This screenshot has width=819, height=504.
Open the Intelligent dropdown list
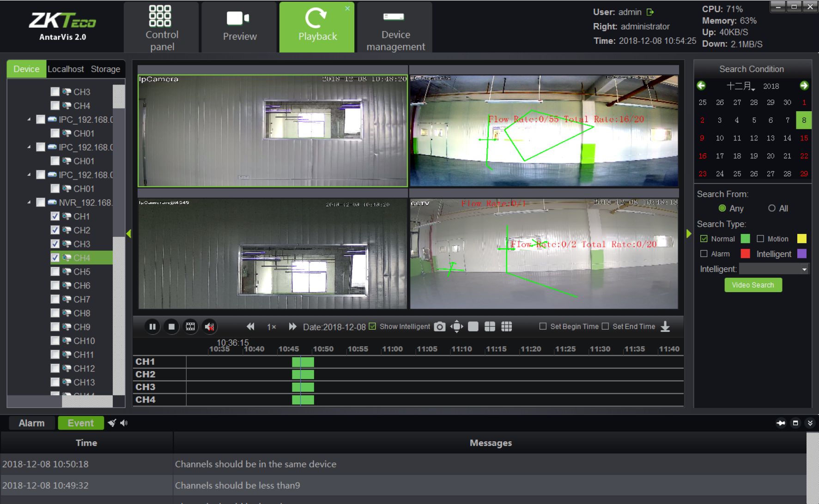804,269
